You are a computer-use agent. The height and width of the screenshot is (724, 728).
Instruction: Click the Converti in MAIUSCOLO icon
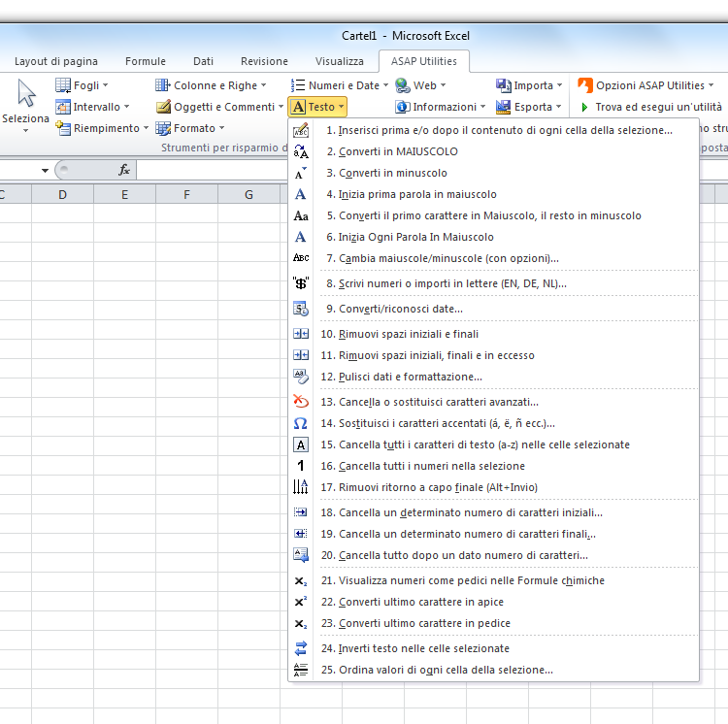point(301,151)
